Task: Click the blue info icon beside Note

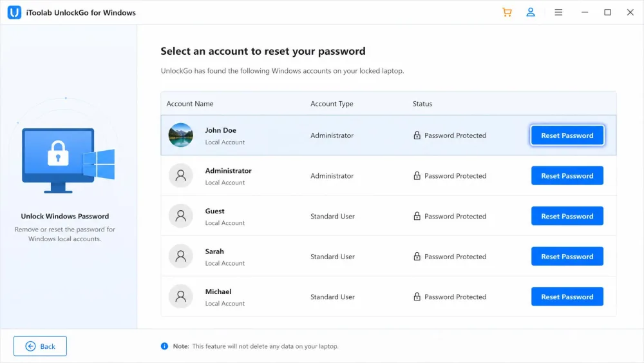Action: tap(164, 346)
